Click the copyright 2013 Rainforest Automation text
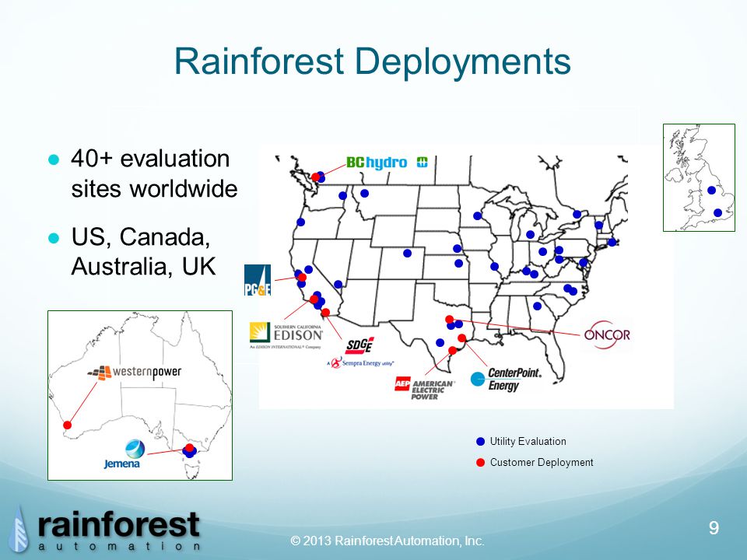Viewport: 747px width, 560px height. (x=388, y=541)
